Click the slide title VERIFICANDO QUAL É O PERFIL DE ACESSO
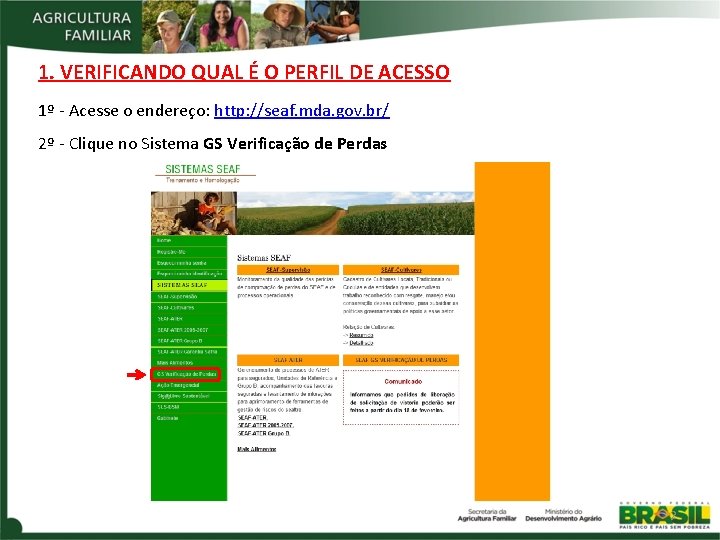Screen dimensions: 720x540 (244, 72)
